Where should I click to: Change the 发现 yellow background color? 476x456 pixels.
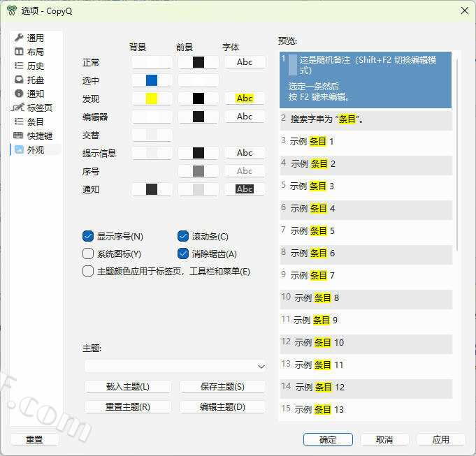pyautogui.click(x=152, y=98)
